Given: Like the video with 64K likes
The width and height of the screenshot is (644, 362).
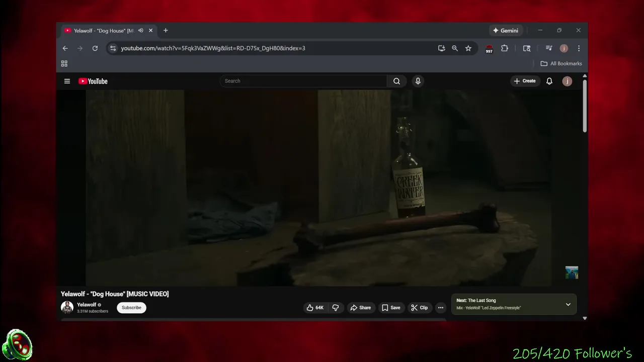Looking at the screenshot, I should [315, 308].
